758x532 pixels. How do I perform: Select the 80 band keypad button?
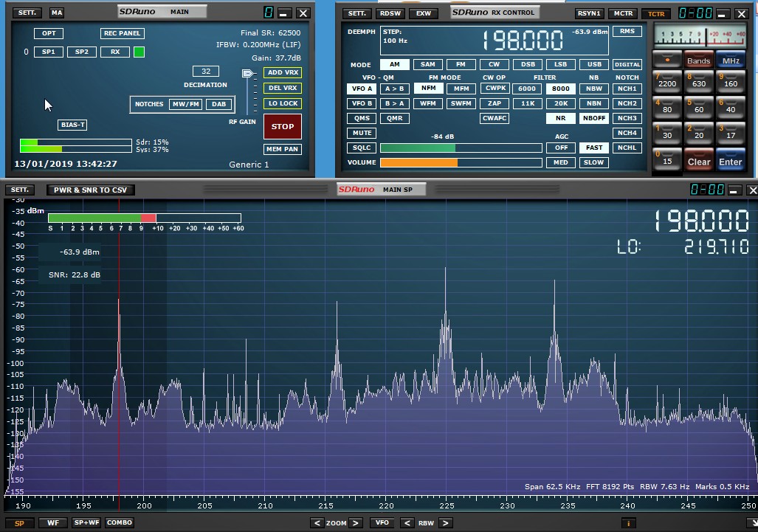click(667, 107)
